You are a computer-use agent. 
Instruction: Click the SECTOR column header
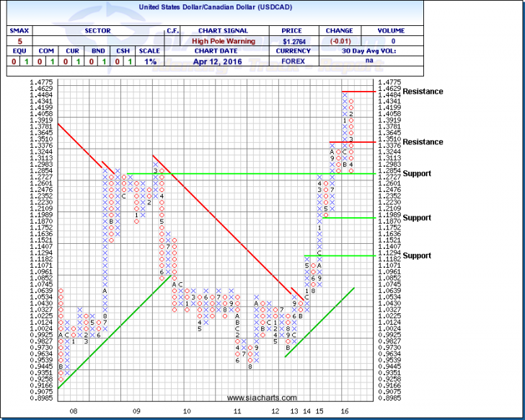tap(96, 31)
